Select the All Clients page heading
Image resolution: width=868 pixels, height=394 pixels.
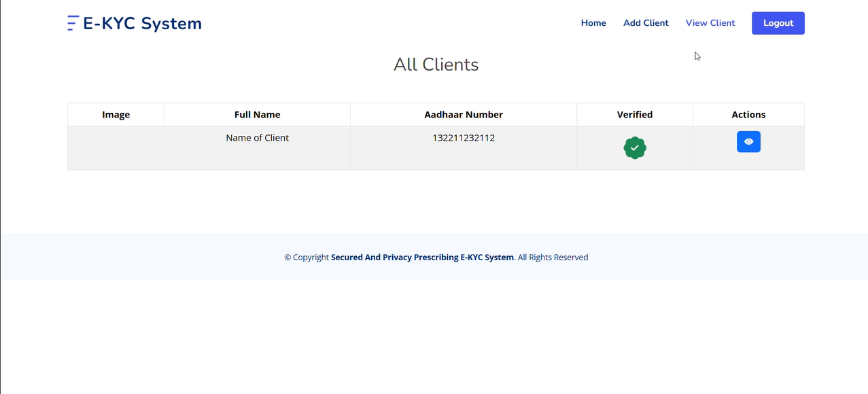point(436,65)
